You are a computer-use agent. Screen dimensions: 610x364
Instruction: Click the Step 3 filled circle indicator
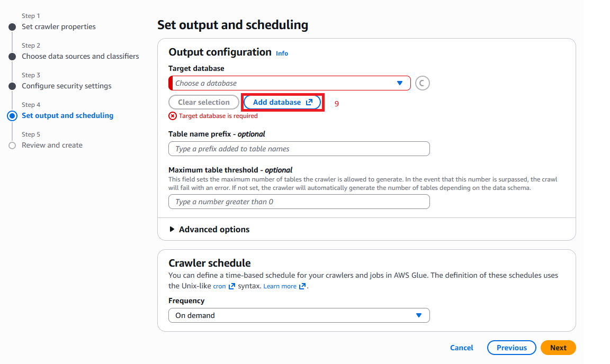tap(13, 86)
